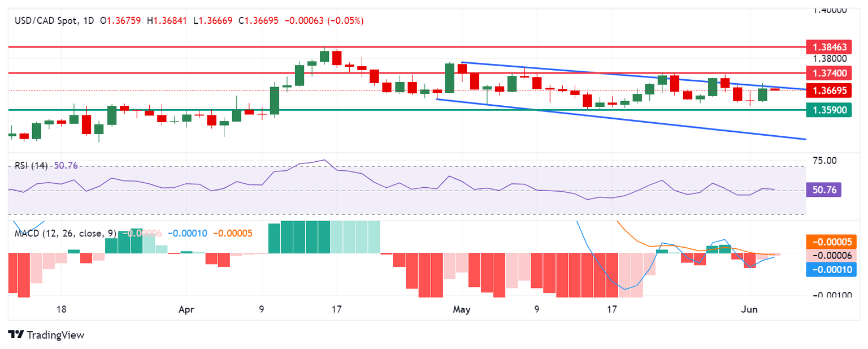Click the green 1.35900 support label
The image size is (868, 349).
tap(829, 110)
